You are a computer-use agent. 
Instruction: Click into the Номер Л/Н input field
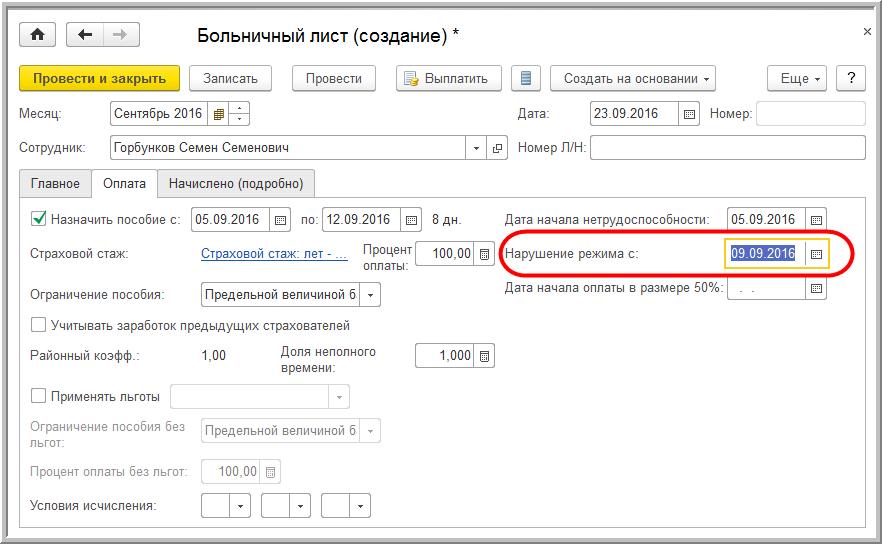tap(727, 148)
